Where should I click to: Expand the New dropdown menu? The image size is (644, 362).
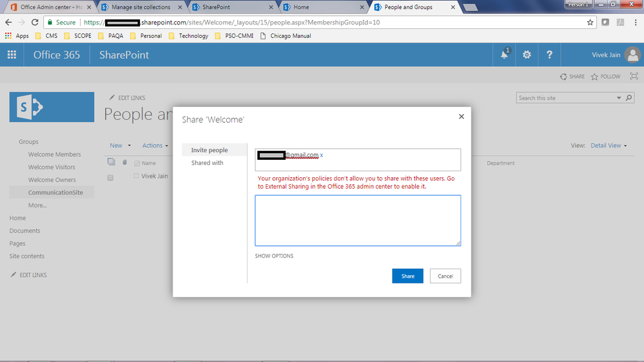coord(120,146)
